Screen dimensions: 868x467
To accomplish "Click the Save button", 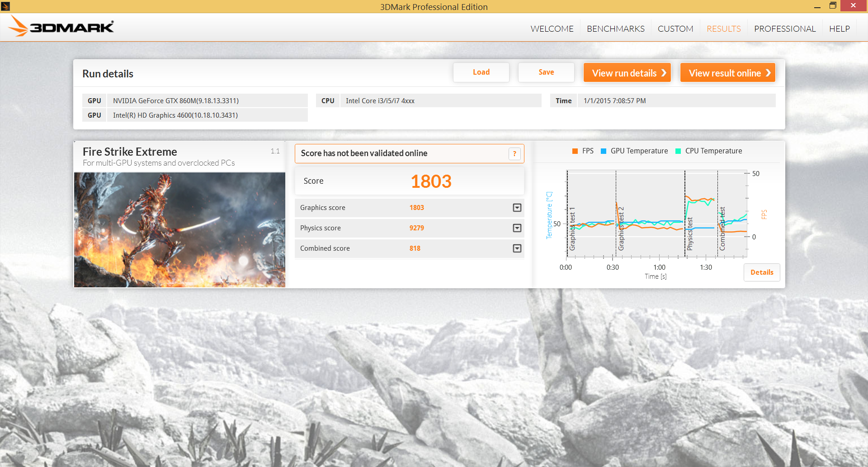I will pyautogui.click(x=546, y=72).
